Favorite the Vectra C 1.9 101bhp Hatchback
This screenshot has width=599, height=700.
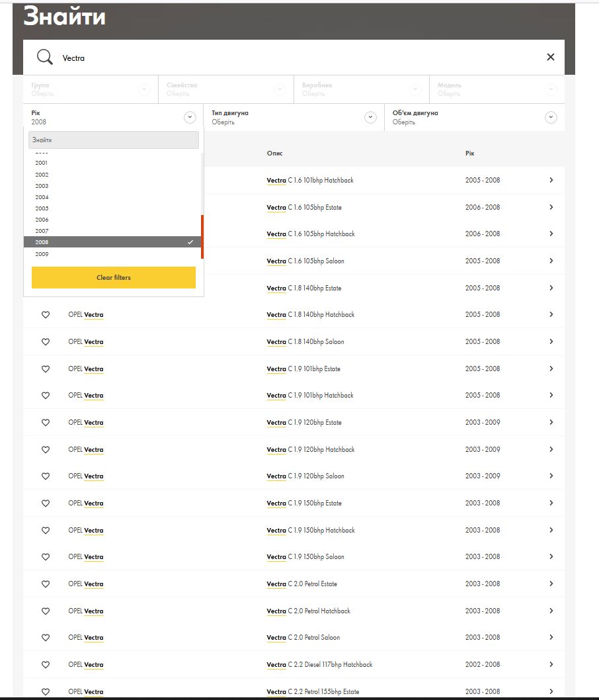(x=46, y=396)
